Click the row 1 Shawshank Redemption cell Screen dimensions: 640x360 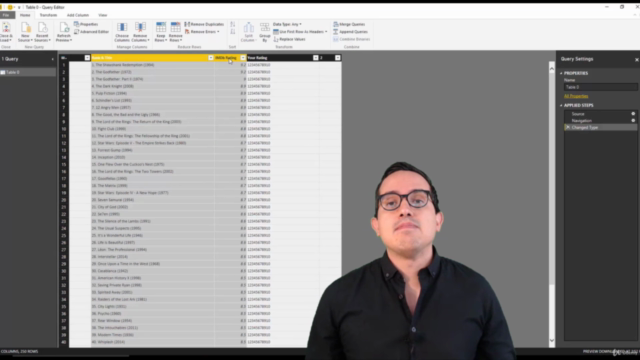(x=153, y=65)
